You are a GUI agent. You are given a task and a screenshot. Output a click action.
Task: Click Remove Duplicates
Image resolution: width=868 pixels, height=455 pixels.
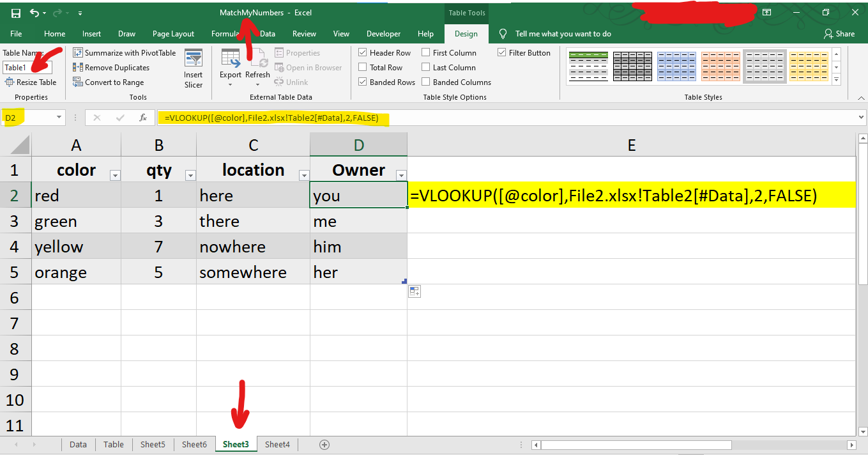111,68
